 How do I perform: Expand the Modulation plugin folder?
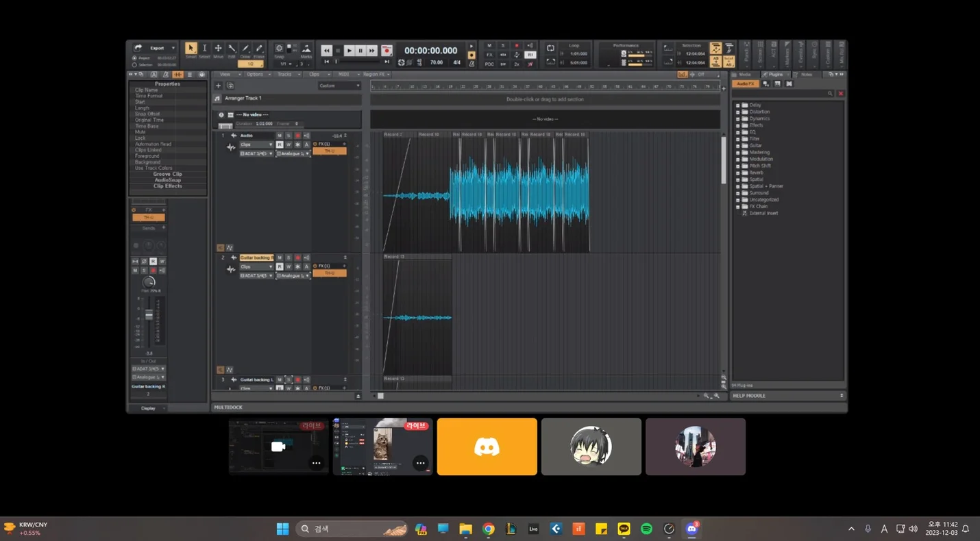tap(737, 159)
